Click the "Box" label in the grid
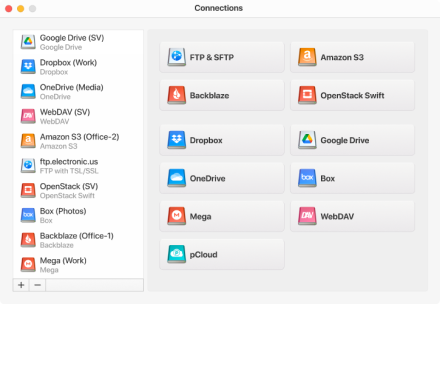440x375 pixels. coord(327,179)
